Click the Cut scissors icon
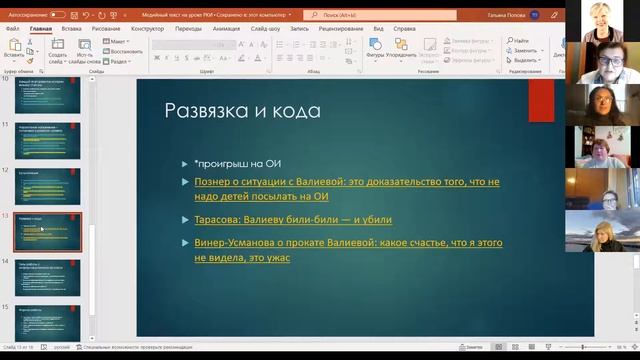 pos(30,42)
